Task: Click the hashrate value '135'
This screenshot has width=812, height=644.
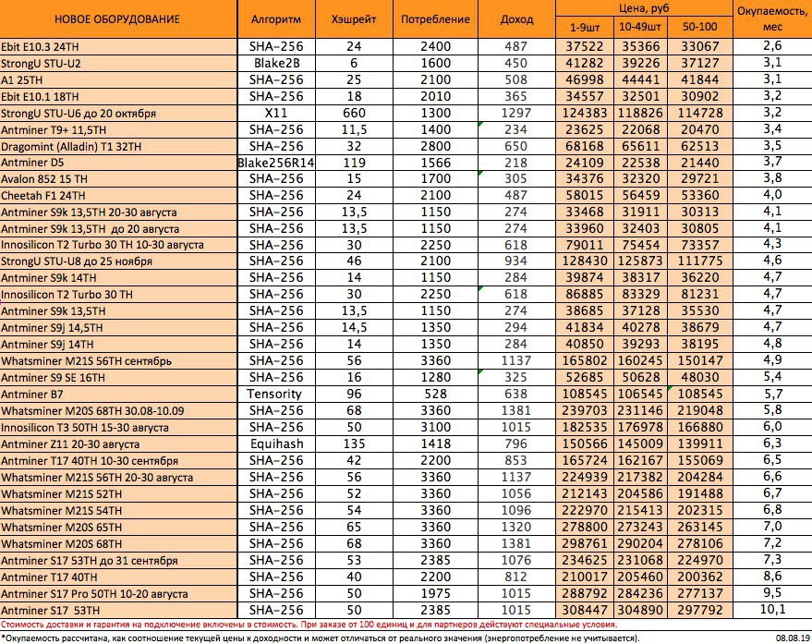Action: (354, 444)
